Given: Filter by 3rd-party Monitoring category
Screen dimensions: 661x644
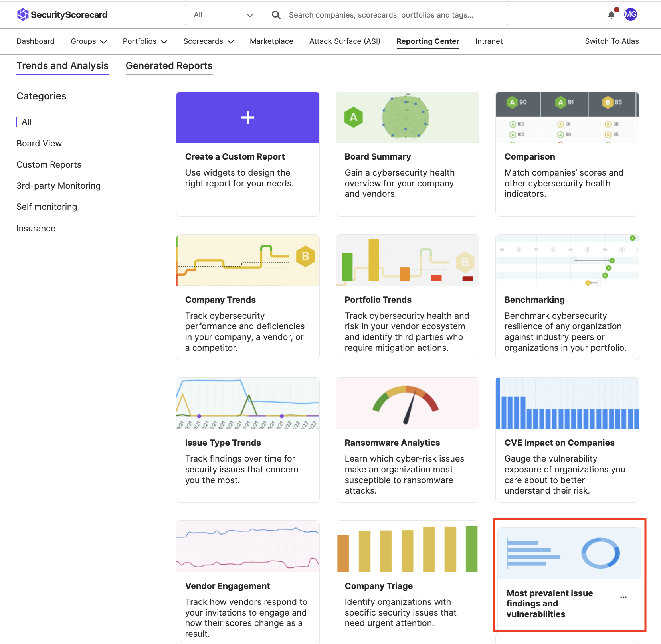Looking at the screenshot, I should 59,186.
